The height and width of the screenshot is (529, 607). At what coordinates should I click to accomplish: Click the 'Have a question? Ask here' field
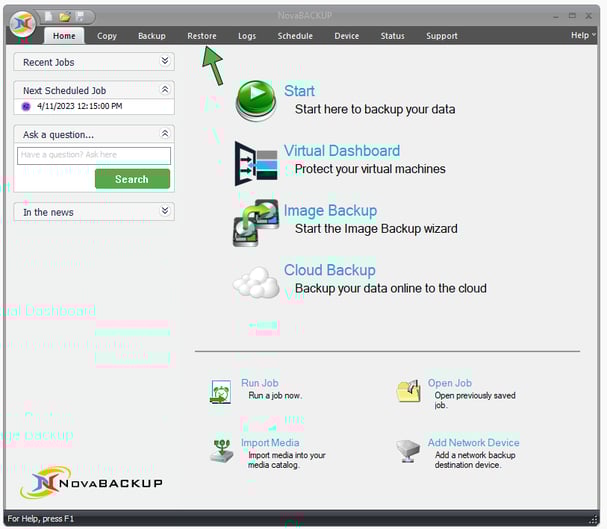click(94, 155)
